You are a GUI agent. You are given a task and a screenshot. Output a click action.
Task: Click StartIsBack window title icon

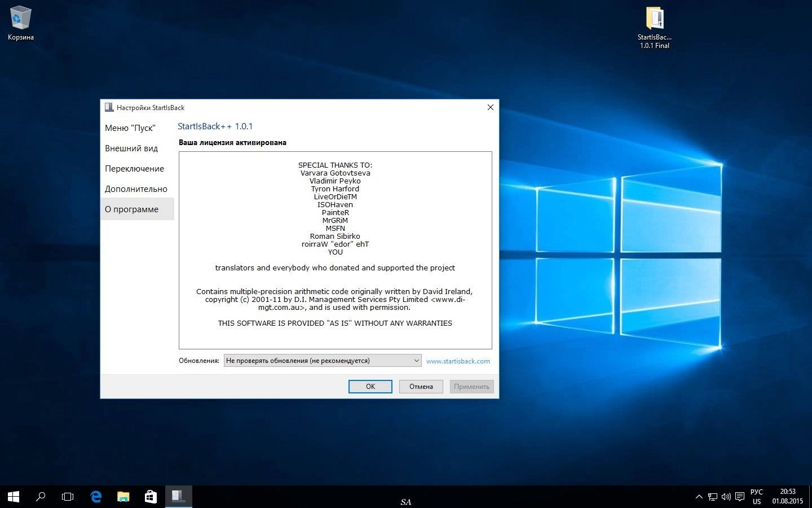tap(109, 107)
